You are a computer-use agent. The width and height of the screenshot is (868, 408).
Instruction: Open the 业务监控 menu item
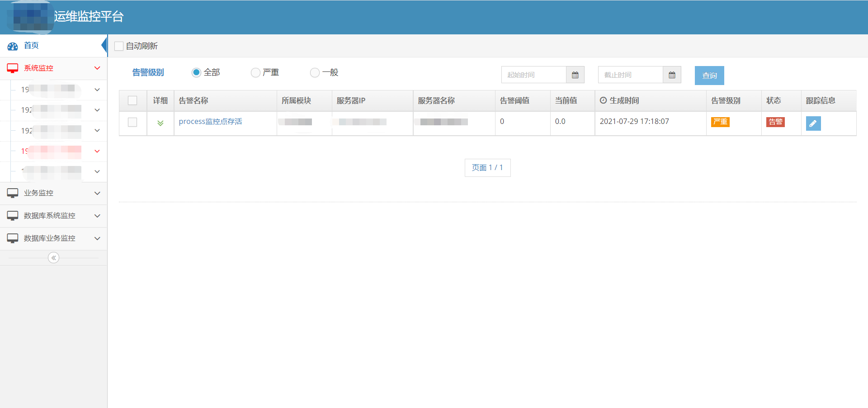41,193
